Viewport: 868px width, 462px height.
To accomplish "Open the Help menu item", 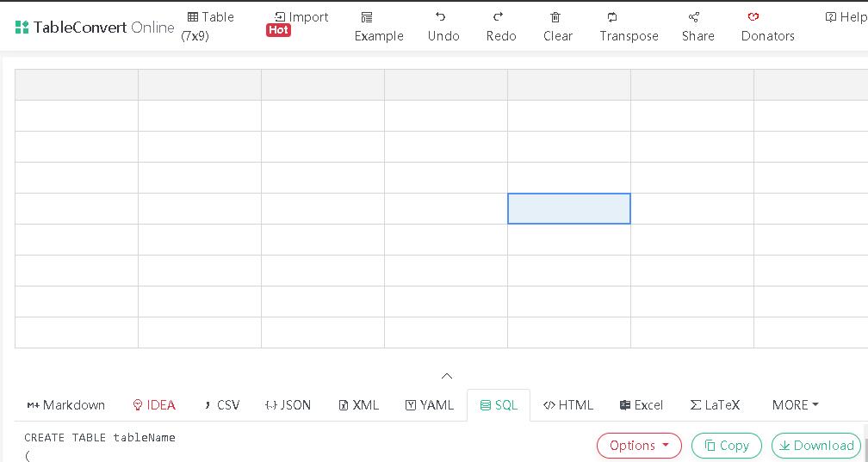I will (x=846, y=17).
